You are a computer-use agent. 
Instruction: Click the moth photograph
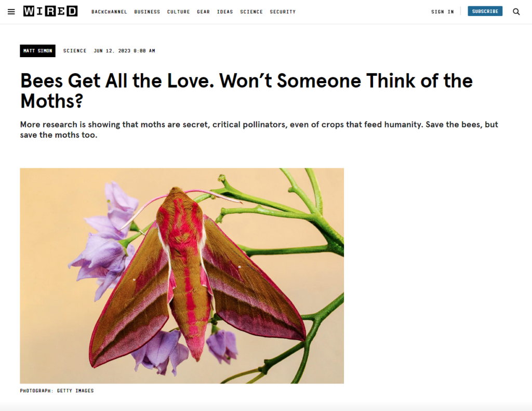point(182,275)
